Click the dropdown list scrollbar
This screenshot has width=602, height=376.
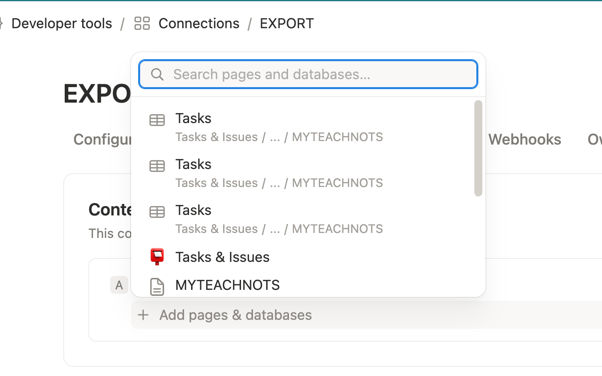click(478, 148)
